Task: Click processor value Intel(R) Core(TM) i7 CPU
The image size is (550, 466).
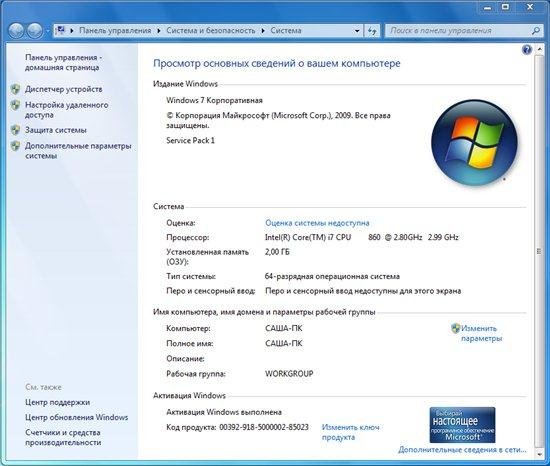Action: (308, 237)
